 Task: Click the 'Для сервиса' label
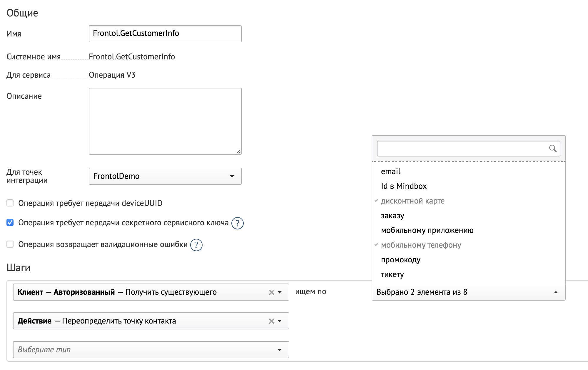pos(29,75)
